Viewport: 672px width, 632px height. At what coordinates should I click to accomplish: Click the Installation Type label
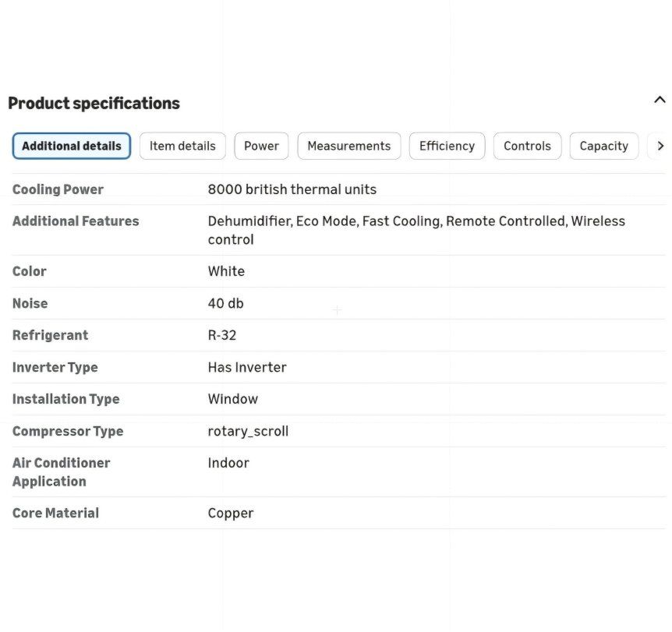pos(66,399)
